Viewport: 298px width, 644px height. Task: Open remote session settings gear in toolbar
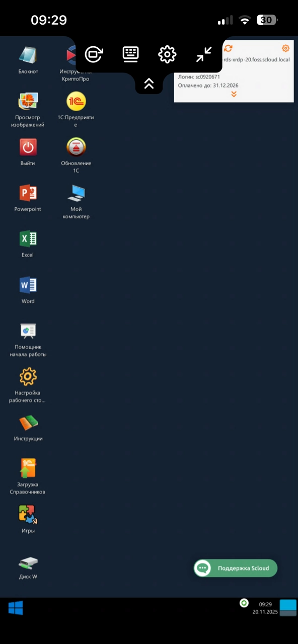point(167,54)
